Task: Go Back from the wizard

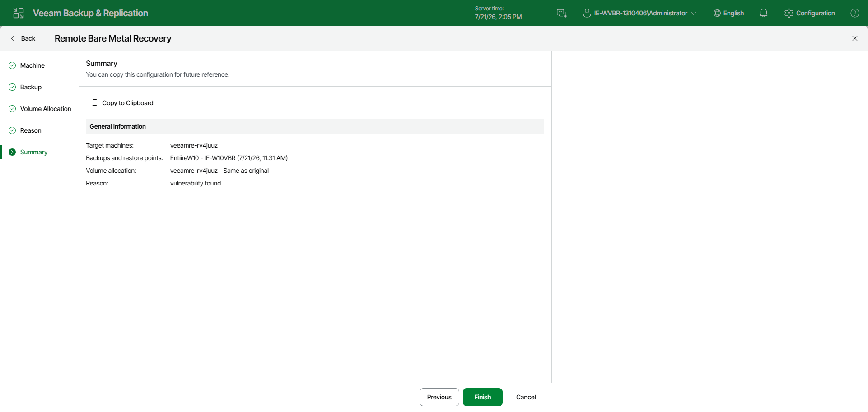Action: coord(23,38)
